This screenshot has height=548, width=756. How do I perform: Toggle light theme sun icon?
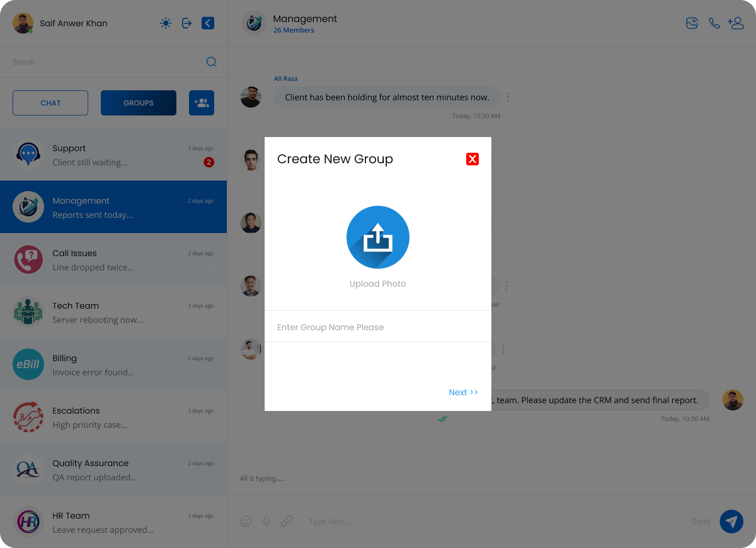tap(166, 23)
